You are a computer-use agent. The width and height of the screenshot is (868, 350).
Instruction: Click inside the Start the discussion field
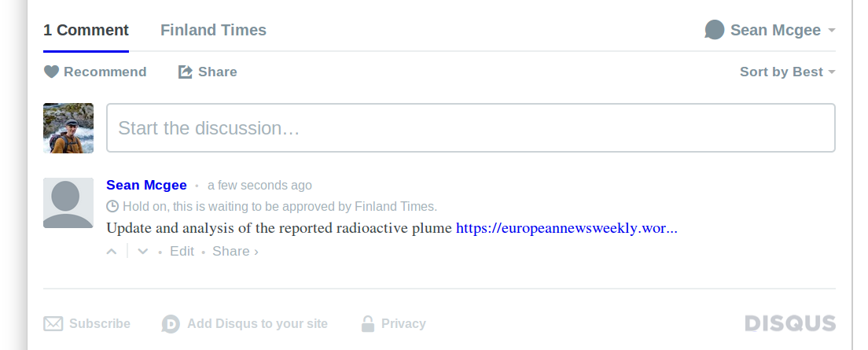pyautogui.click(x=470, y=128)
